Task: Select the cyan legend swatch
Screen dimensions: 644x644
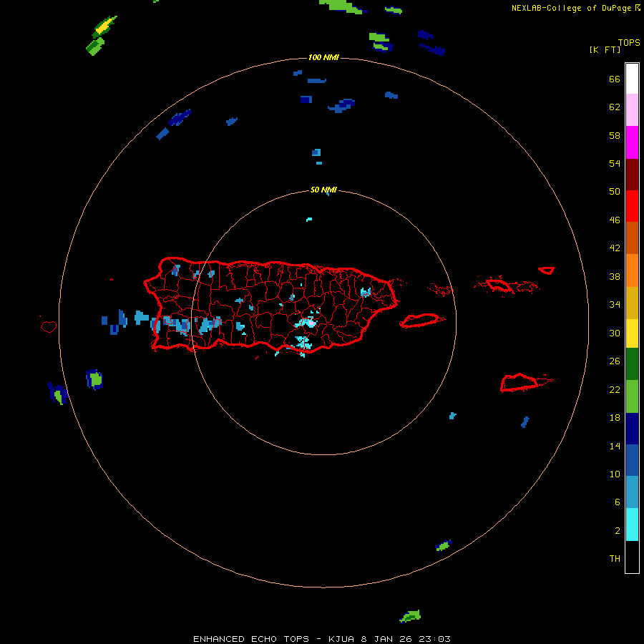Action: click(632, 525)
